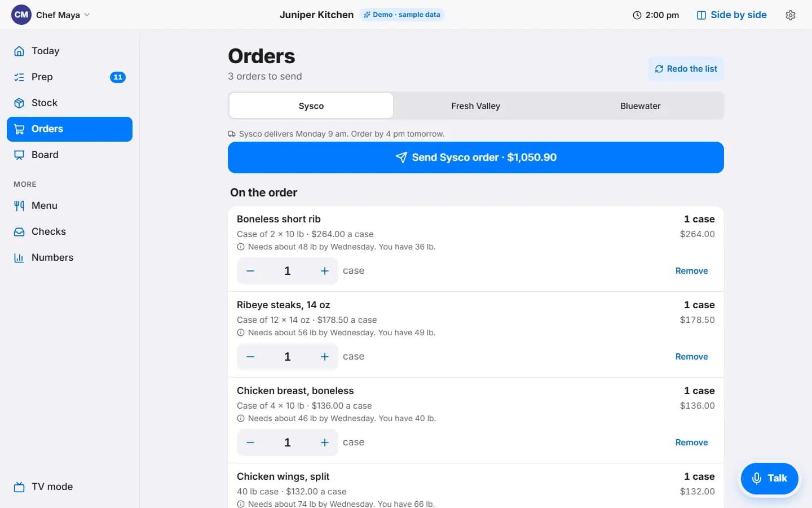812x508 pixels.
Task: Open the Numbers chart icon
Action: (19, 257)
